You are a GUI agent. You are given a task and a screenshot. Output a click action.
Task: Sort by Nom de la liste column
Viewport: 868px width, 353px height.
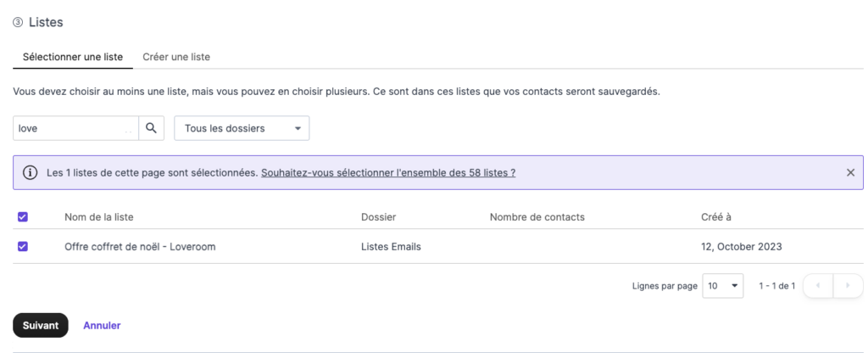(98, 217)
